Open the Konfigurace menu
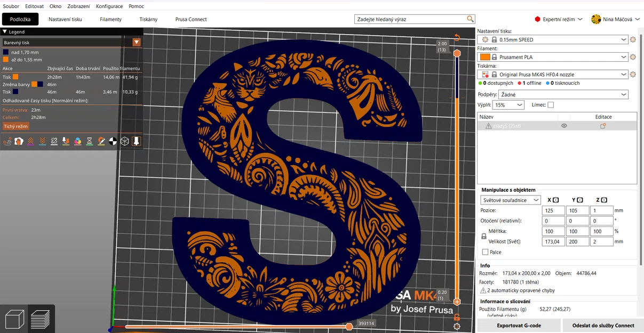644x333 pixels. point(109,6)
